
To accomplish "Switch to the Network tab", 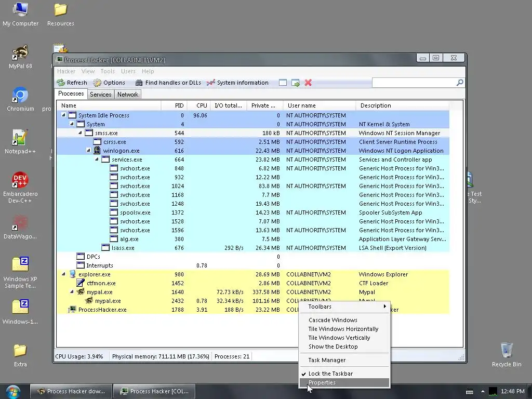I will point(128,95).
